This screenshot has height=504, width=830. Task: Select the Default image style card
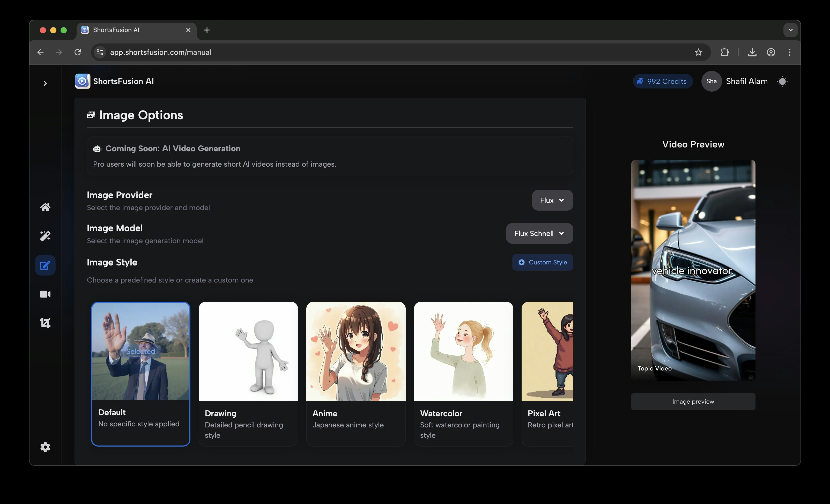tap(140, 373)
